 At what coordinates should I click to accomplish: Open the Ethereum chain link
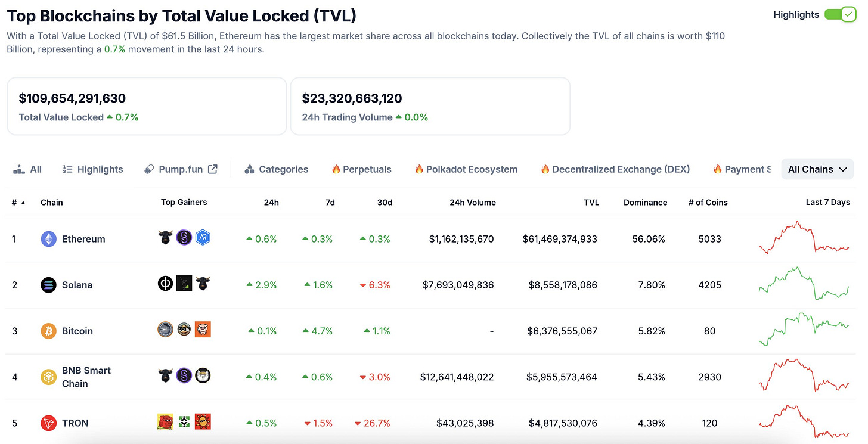pyautogui.click(x=83, y=239)
